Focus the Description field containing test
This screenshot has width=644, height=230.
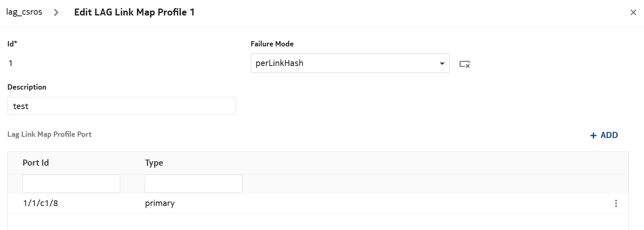coord(121,106)
